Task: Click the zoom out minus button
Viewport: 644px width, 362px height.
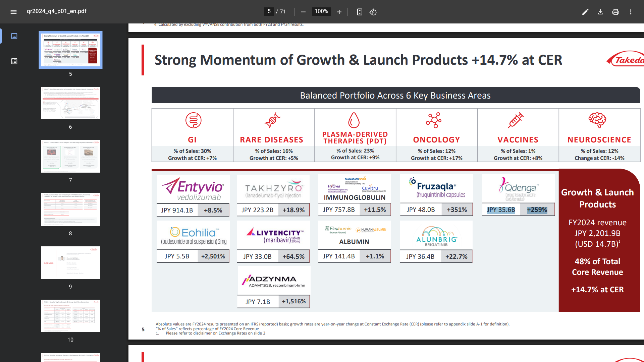Action: point(303,12)
